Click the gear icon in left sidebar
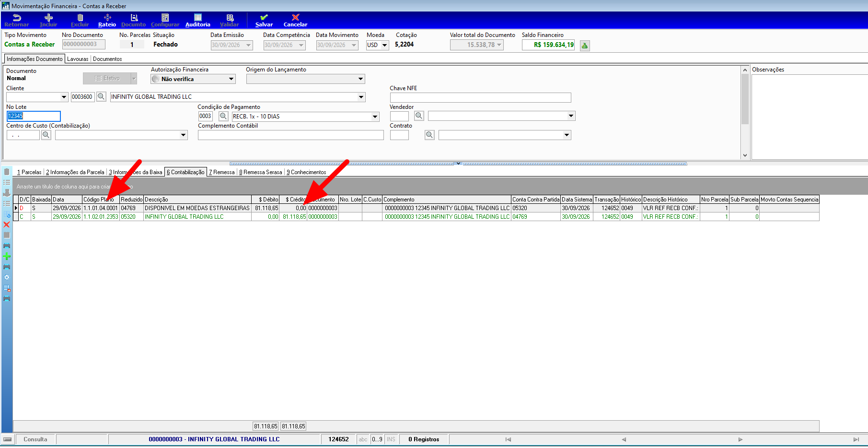Screen dimensions: 868x448 7,277
